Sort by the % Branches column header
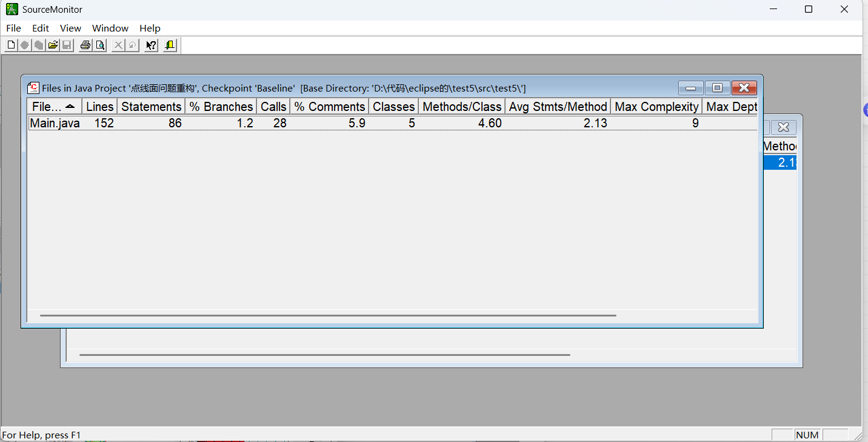868x442 pixels. click(x=221, y=107)
